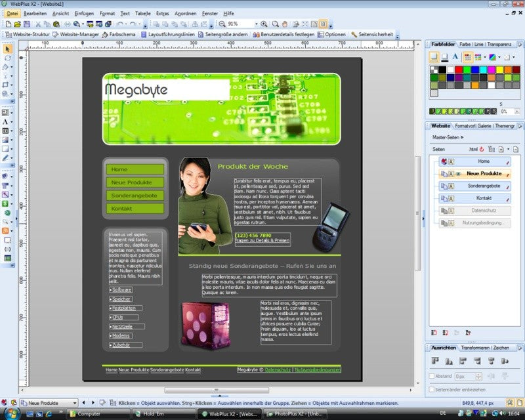Viewport: 525px width, 420px height.
Task: Open the site structure icon beside Seiten
Action: point(491,149)
